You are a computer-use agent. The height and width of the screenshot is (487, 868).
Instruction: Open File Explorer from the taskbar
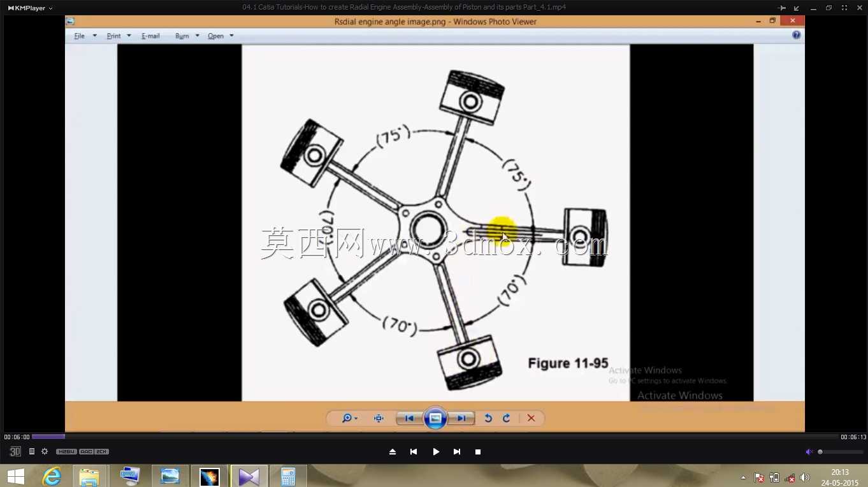[89, 476]
